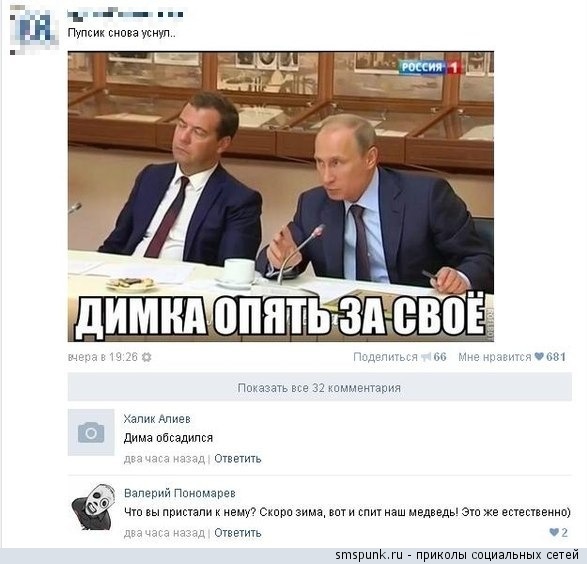The image size is (587, 564).
Task: Click the gear icon next to post timestamp
Action: pyautogui.click(x=146, y=357)
